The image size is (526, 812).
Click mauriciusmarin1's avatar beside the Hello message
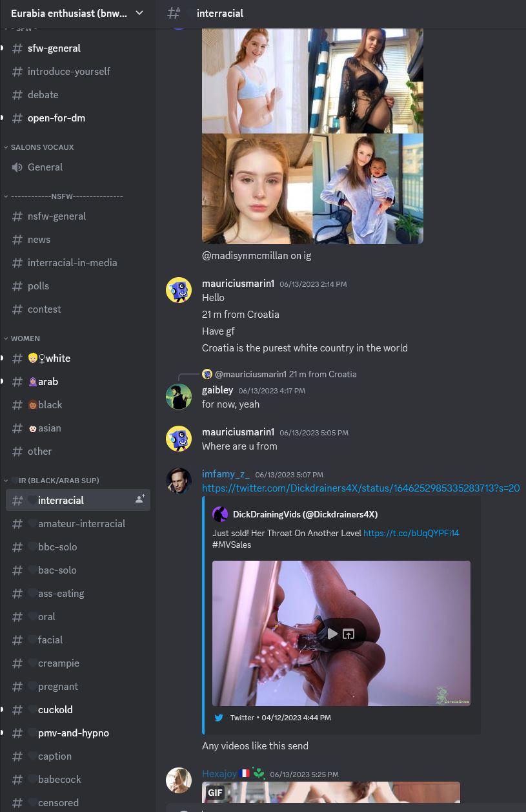(179, 291)
